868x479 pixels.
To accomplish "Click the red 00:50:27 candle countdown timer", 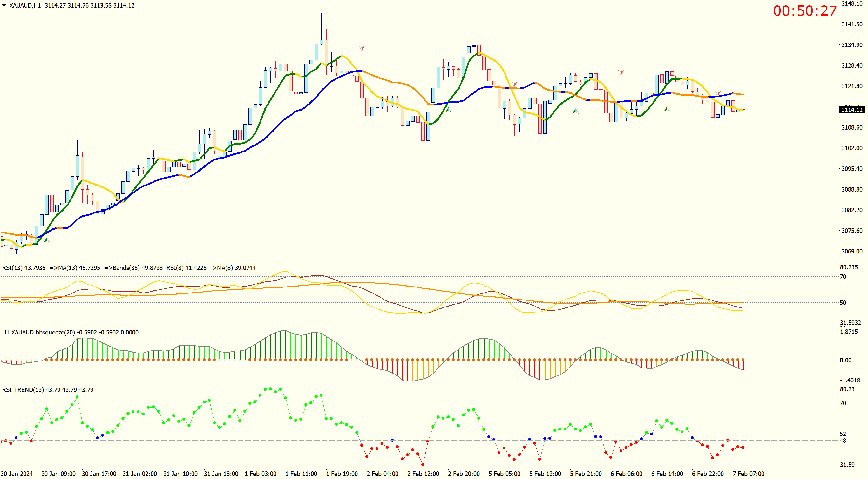I will click(805, 11).
